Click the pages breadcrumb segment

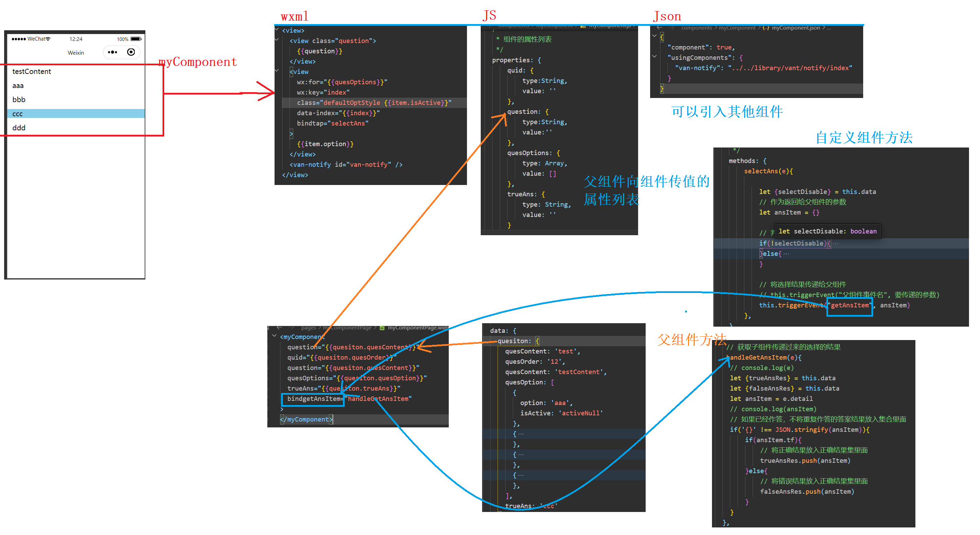click(x=308, y=328)
